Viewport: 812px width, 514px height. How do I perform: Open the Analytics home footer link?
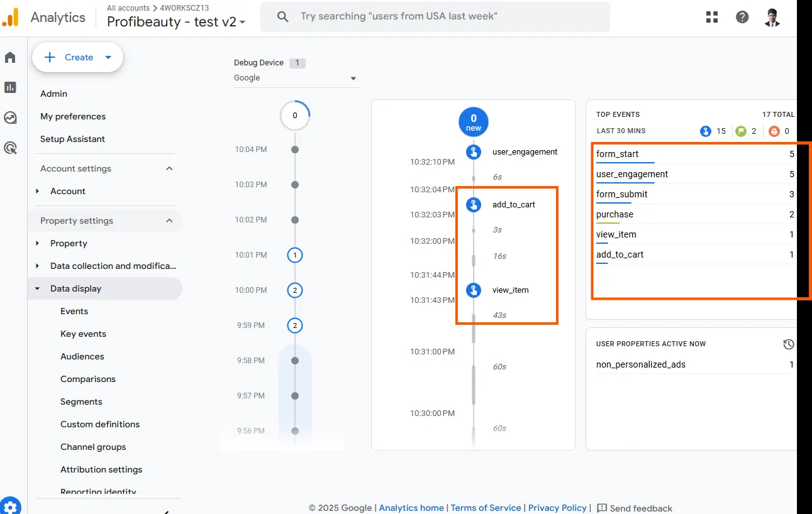tap(411, 508)
